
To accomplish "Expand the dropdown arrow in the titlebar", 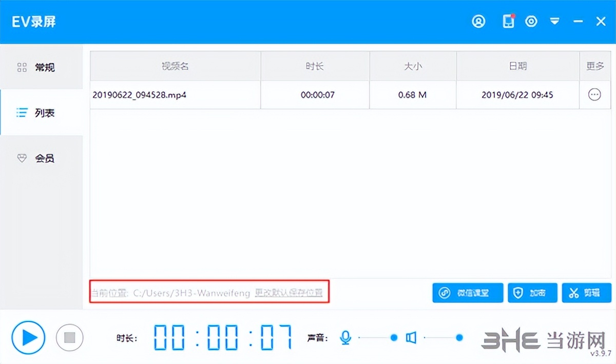I will pyautogui.click(x=555, y=21).
